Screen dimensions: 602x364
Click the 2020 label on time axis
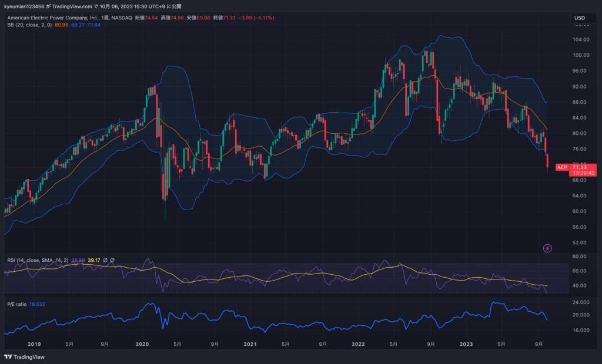(142, 344)
